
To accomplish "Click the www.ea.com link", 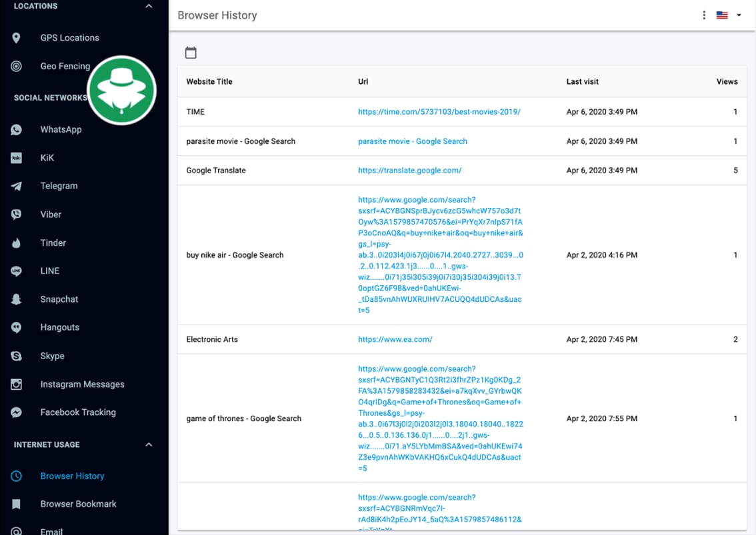I will coord(395,339).
